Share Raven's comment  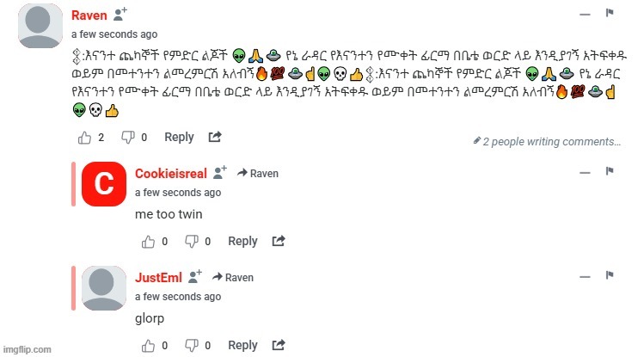215,137
